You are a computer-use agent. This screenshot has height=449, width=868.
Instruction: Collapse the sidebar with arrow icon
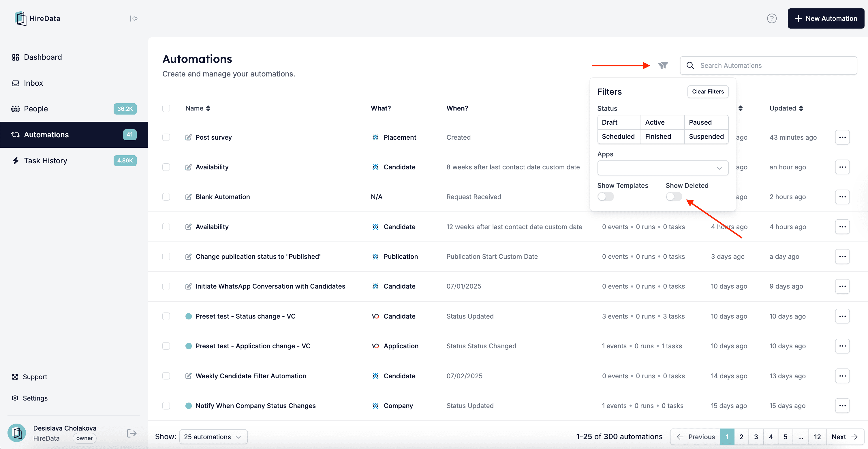pos(134,18)
